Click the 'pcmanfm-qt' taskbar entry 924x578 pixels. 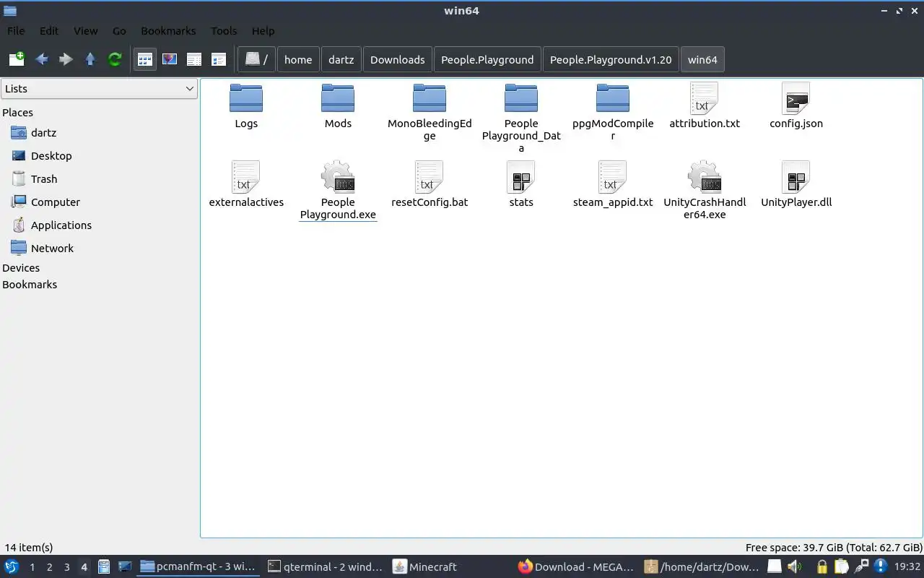pos(198,567)
